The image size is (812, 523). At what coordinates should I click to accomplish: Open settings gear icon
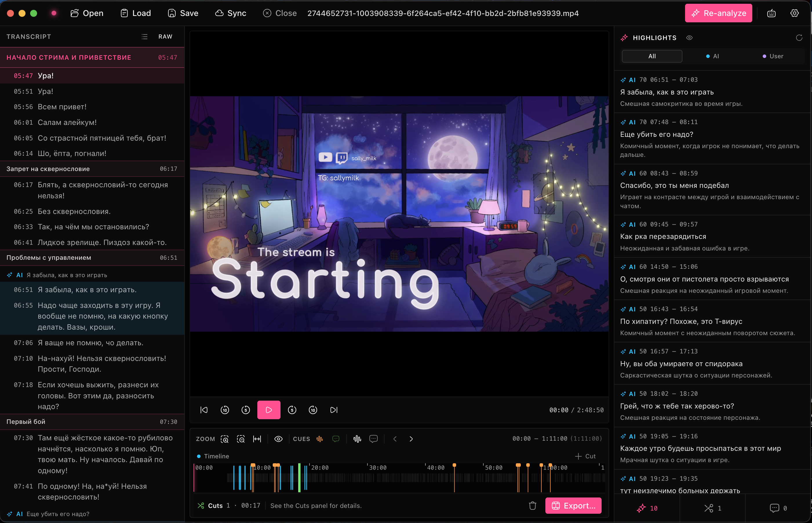[x=794, y=13]
